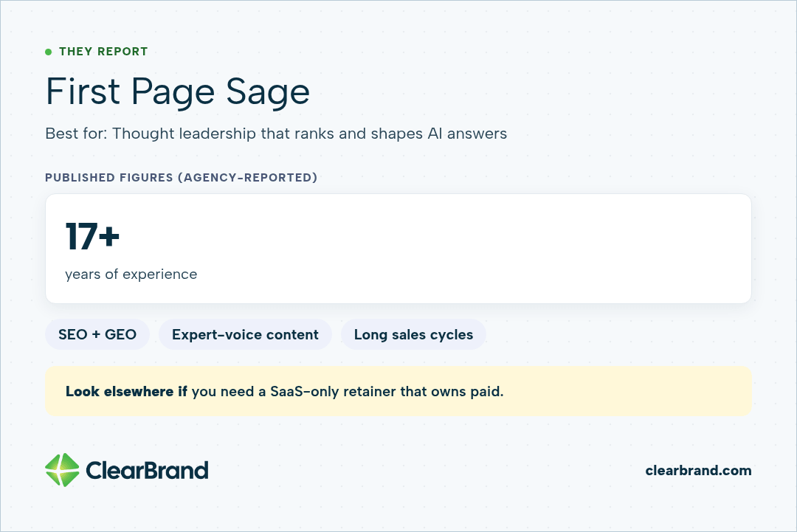Open the clearbrand.com link
The width and height of the screenshot is (797, 532).
pos(698,471)
